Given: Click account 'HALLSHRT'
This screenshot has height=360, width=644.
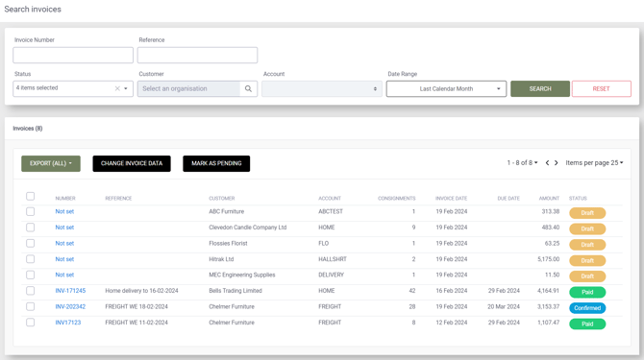Looking at the screenshot, I should pos(333,259).
